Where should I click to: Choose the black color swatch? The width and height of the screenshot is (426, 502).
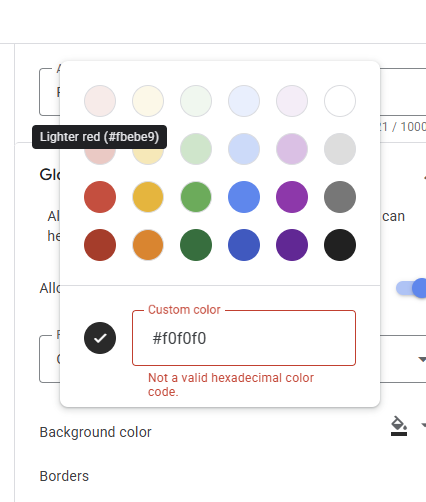point(340,245)
